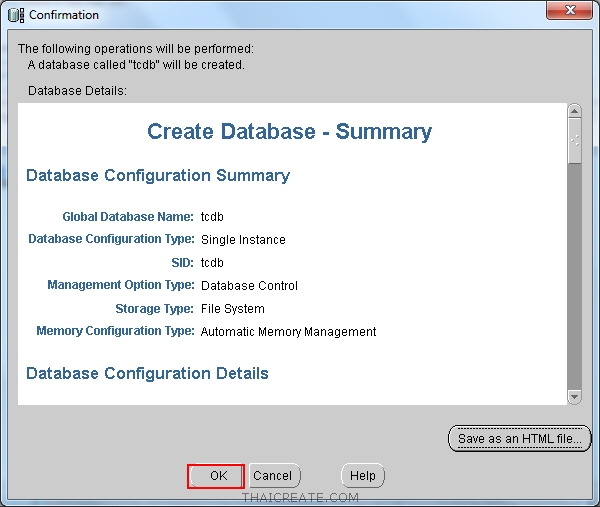The image size is (600, 507).
Task: Click 'Database Configuration Details' heading
Action: [147, 373]
